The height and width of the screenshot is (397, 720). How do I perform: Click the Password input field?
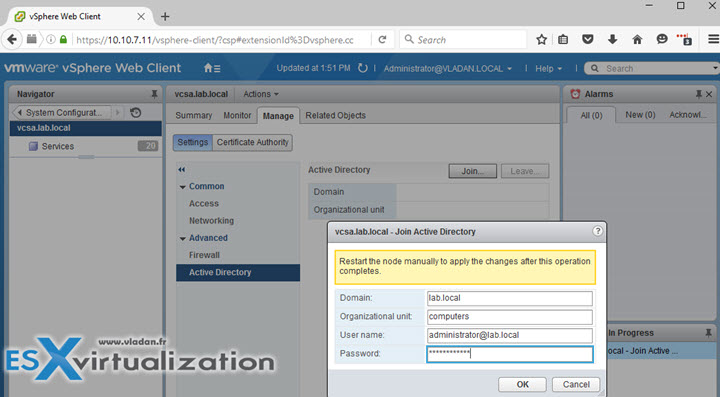click(x=510, y=354)
